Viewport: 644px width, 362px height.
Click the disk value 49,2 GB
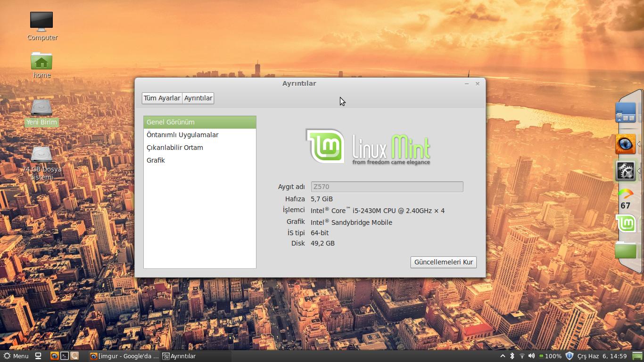[322, 243]
